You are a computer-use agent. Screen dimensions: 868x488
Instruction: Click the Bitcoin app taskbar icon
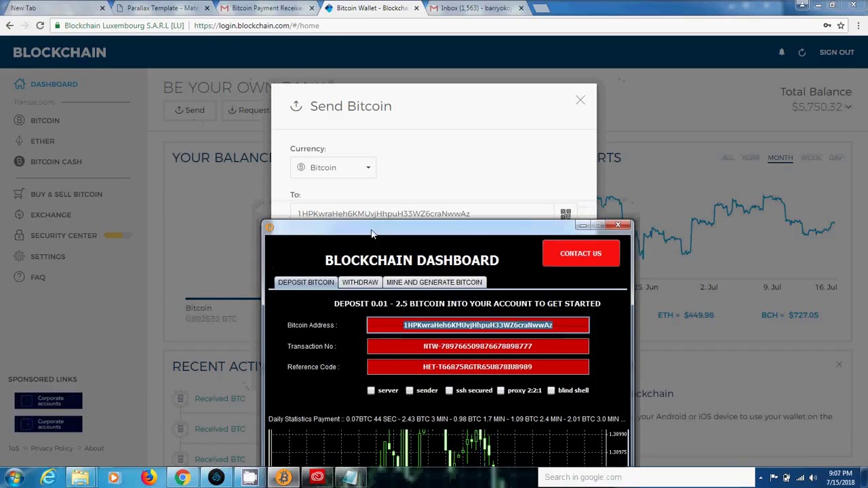tap(283, 477)
